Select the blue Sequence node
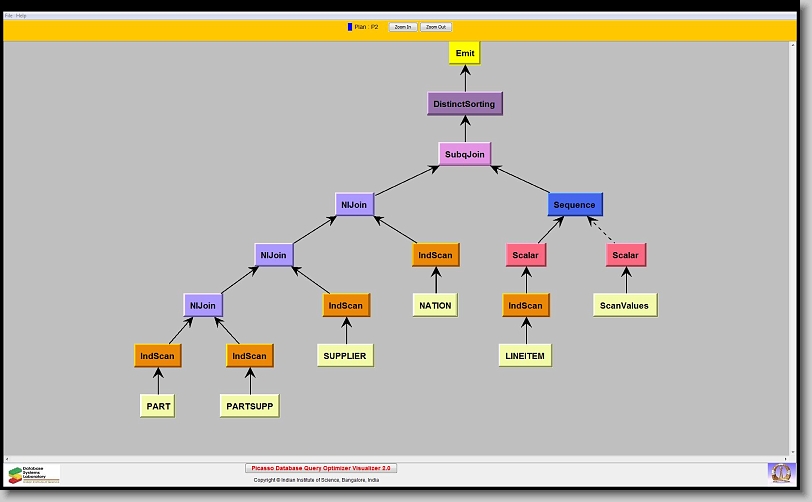812x502 pixels. (x=574, y=205)
